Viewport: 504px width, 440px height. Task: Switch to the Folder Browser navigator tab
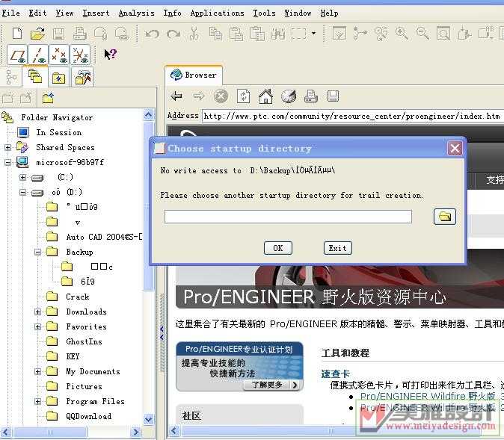coord(35,76)
